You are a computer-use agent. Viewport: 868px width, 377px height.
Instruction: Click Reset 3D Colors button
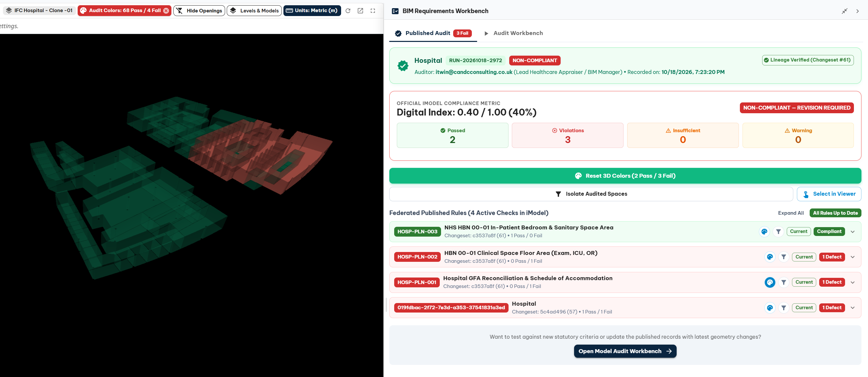point(625,176)
